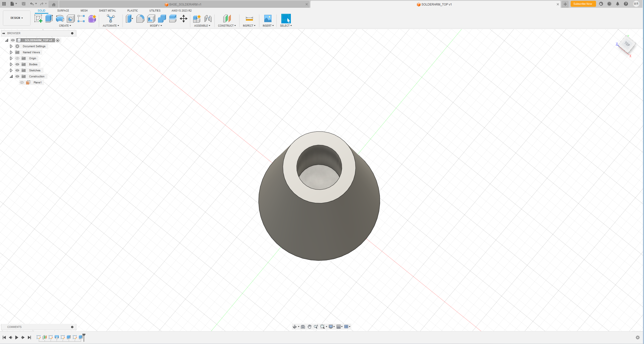The image size is (644, 344).
Task: Open the WR user profile
Action: tap(636, 4)
